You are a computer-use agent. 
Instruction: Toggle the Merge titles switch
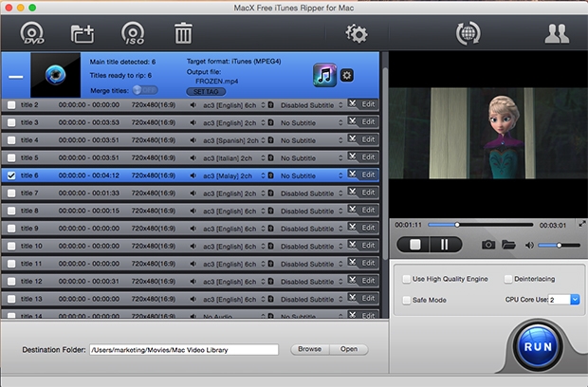point(145,89)
